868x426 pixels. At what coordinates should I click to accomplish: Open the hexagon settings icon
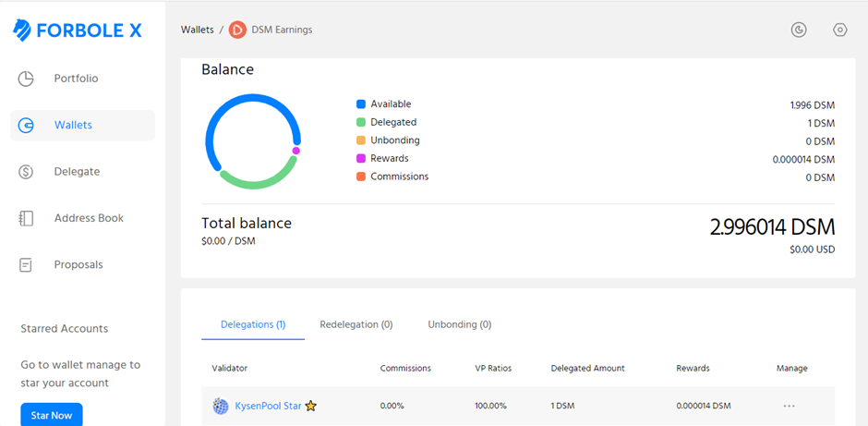[x=839, y=30]
